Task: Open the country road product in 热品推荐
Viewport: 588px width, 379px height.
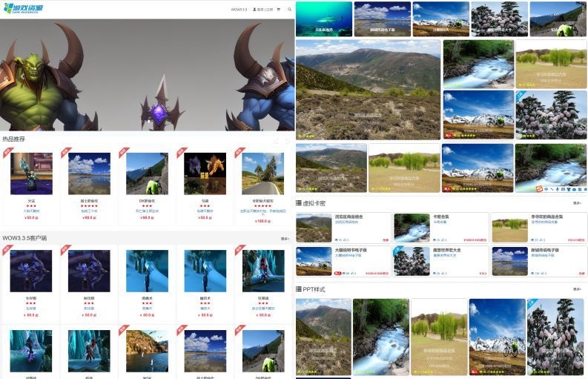Action: pyautogui.click(x=263, y=174)
